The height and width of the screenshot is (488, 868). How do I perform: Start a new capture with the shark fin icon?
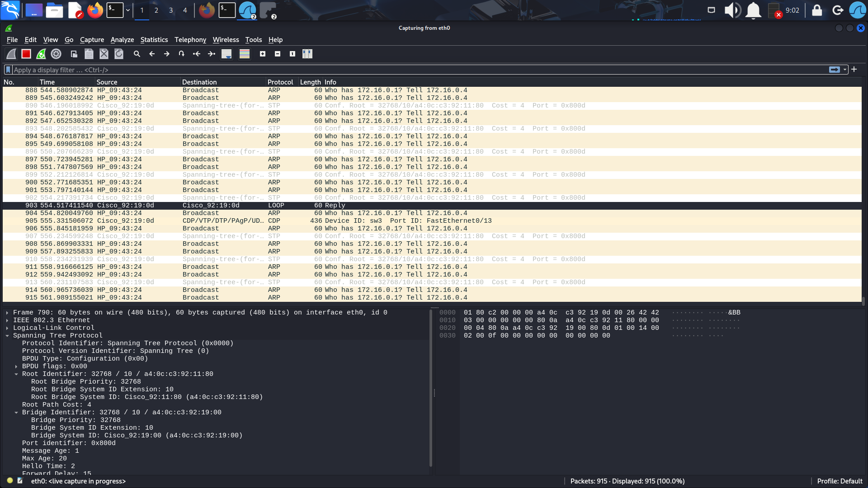pyautogui.click(x=11, y=54)
